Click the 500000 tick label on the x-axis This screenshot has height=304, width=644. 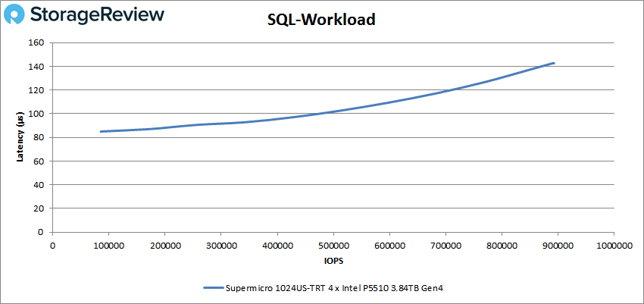[333, 245]
